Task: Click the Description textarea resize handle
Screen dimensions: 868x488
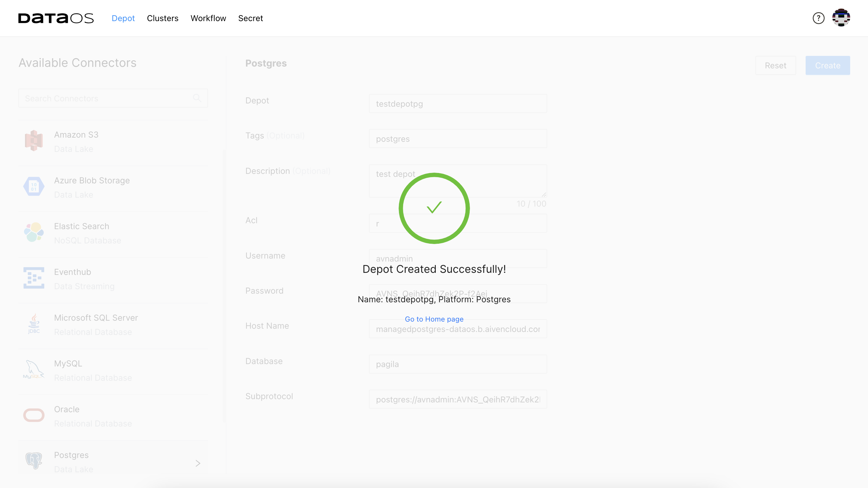Action: point(544,194)
